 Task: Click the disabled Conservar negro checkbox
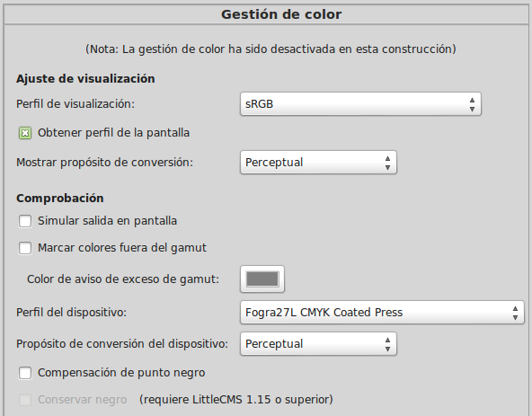click(25, 400)
